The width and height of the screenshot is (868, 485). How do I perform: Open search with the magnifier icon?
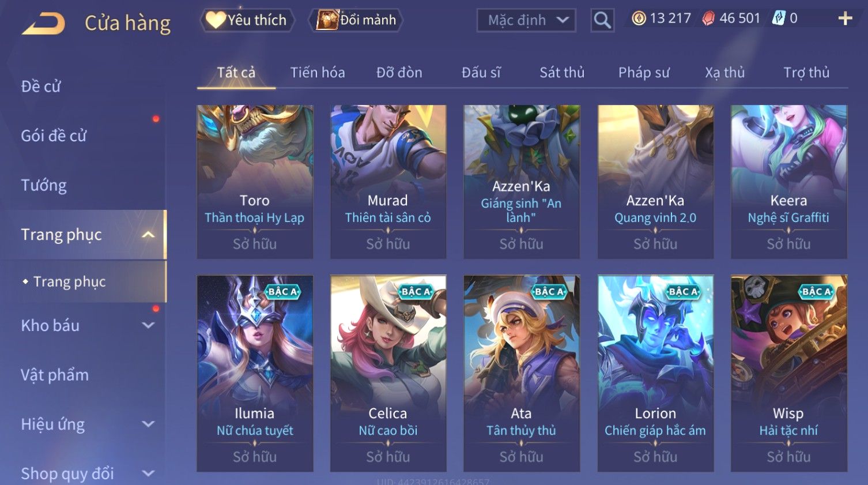coord(602,20)
